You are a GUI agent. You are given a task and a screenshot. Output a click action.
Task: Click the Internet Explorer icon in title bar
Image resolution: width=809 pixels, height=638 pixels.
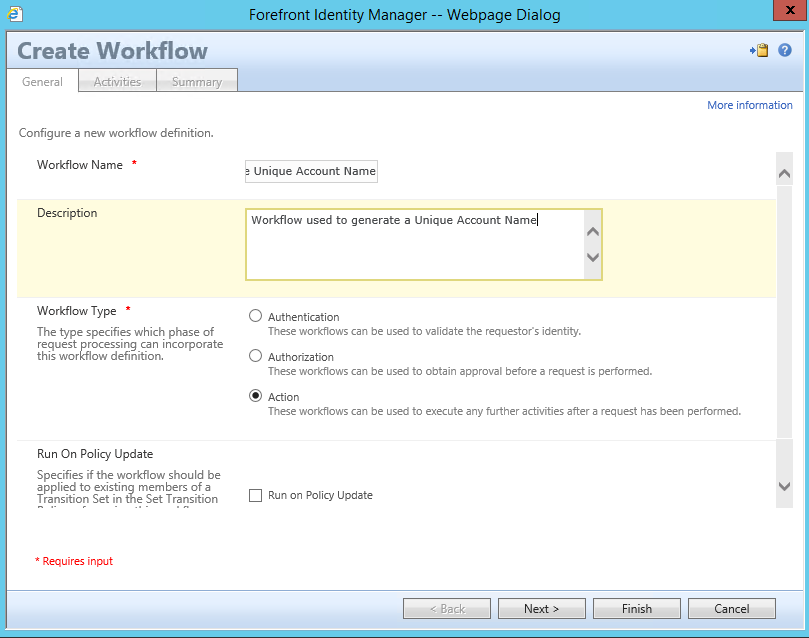(x=15, y=14)
